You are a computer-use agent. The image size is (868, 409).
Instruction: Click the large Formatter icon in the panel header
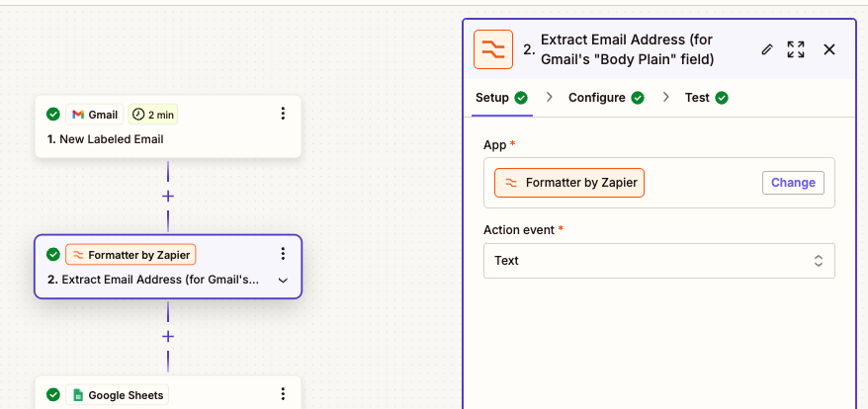(493, 49)
